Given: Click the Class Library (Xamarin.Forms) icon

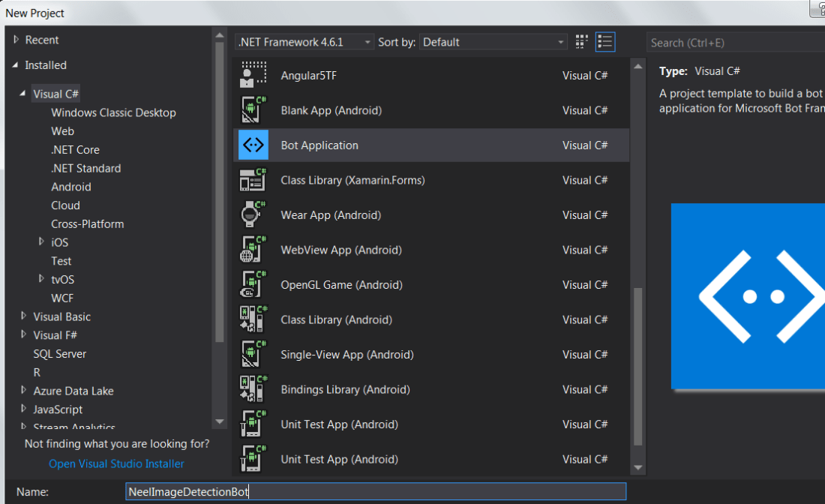Looking at the screenshot, I should tap(253, 180).
